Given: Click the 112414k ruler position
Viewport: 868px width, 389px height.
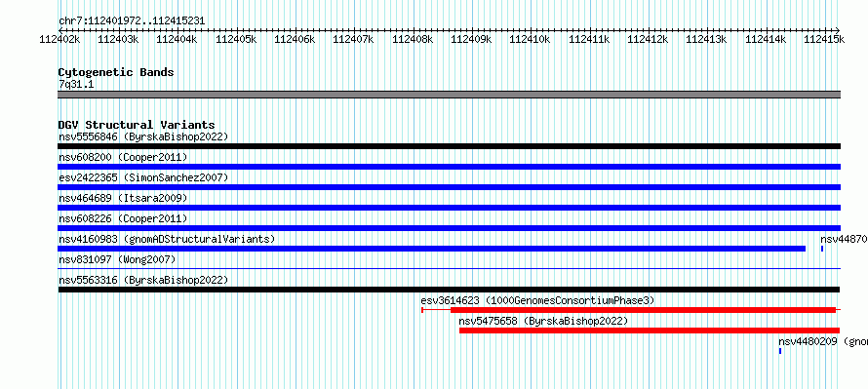Looking at the screenshot, I should (x=767, y=39).
